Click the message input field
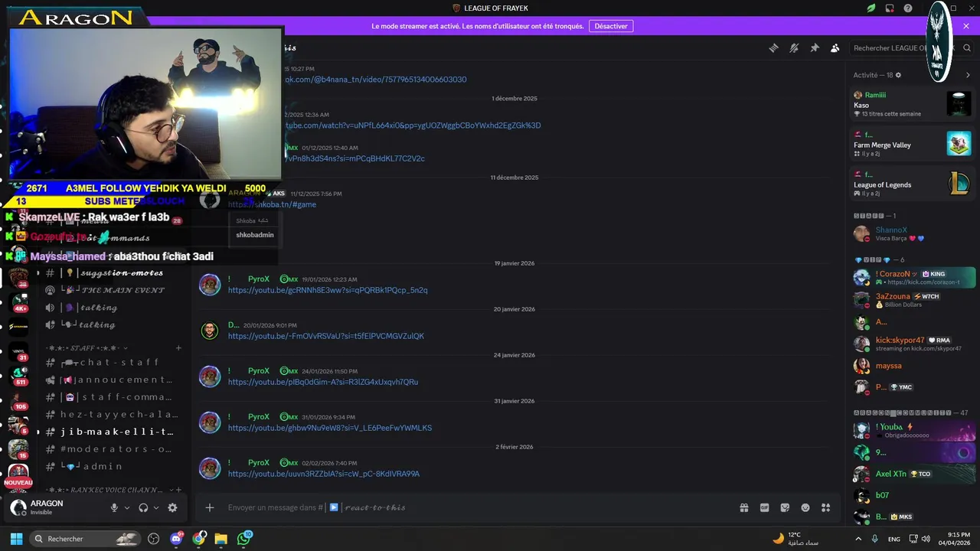 point(475,507)
